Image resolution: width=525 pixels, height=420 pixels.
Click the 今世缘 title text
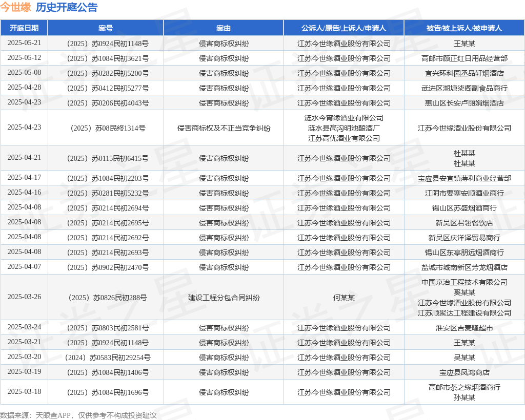coord(15,7)
